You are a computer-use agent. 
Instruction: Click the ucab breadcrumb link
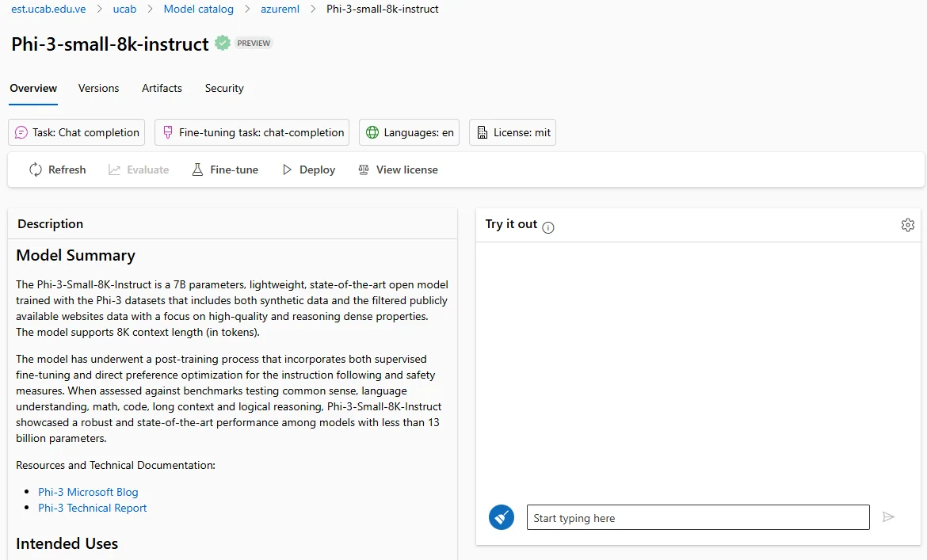[x=124, y=9]
